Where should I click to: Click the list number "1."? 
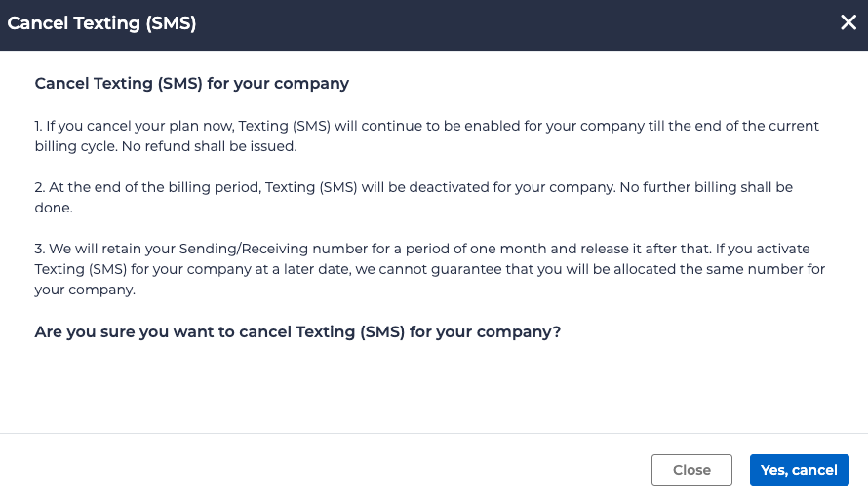[x=39, y=126]
